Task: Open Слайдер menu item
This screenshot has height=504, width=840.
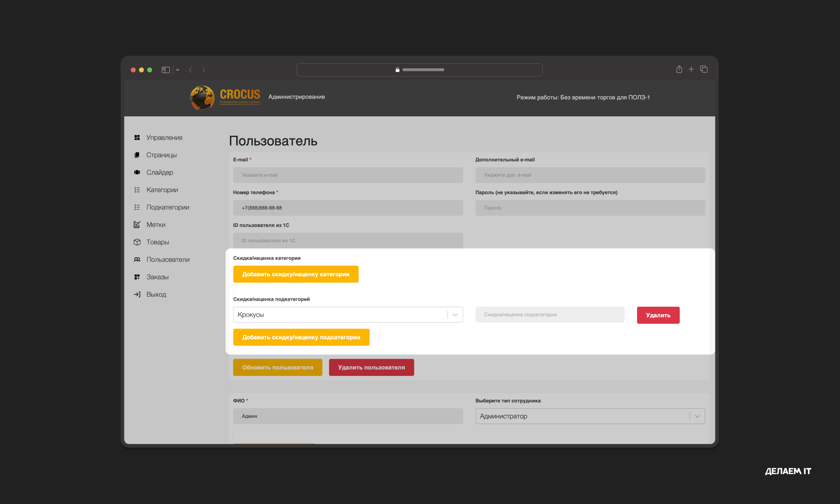Action: [x=160, y=172]
